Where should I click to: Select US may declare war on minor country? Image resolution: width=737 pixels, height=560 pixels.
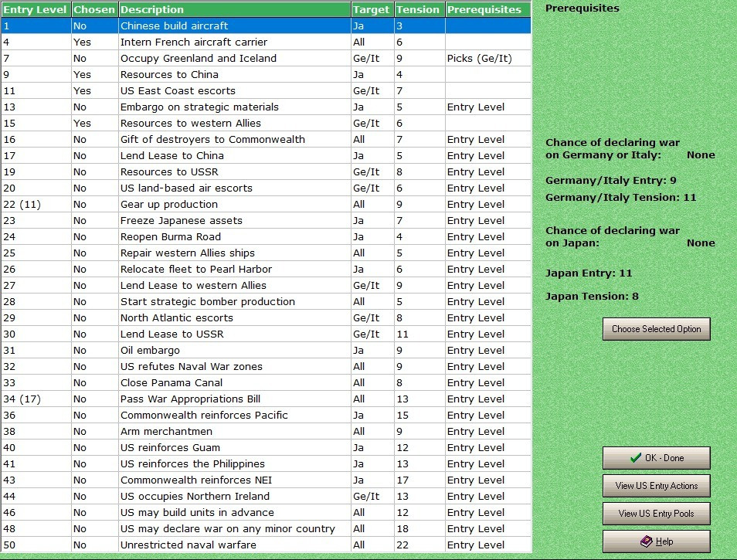[x=266, y=528]
